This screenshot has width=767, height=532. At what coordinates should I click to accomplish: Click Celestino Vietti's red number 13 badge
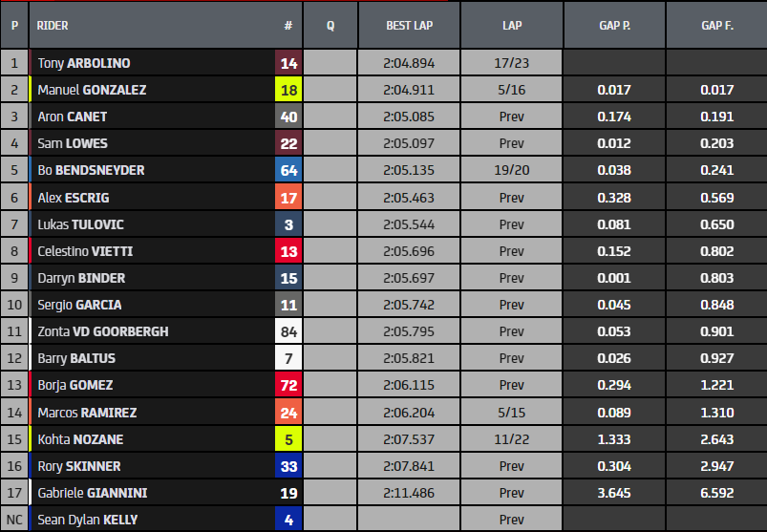point(288,251)
